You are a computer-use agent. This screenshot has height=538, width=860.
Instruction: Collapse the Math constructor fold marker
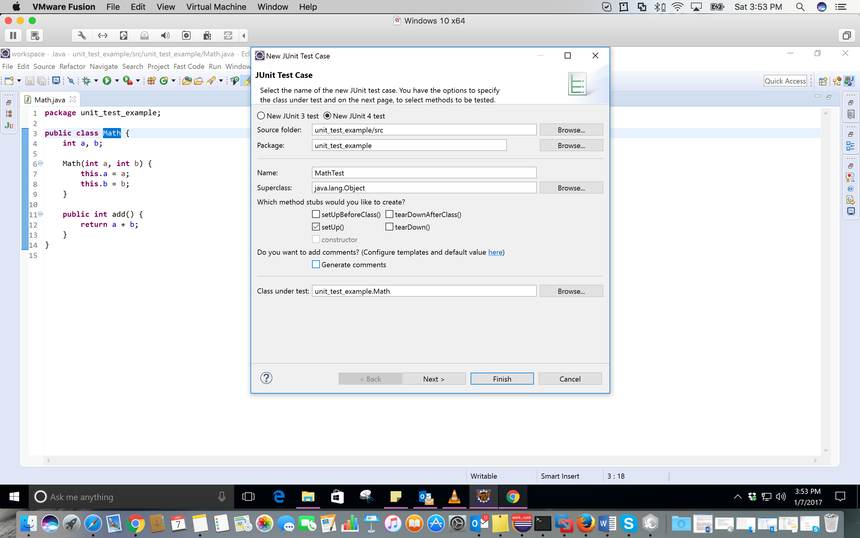coord(39,162)
